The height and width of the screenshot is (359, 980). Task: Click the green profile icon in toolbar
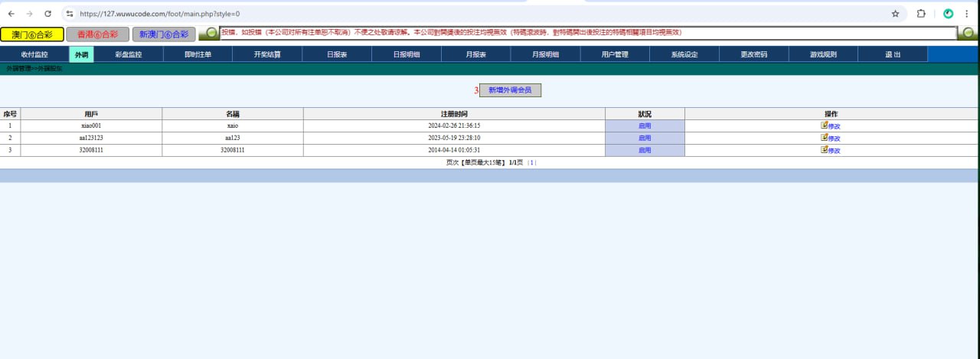coord(949,14)
